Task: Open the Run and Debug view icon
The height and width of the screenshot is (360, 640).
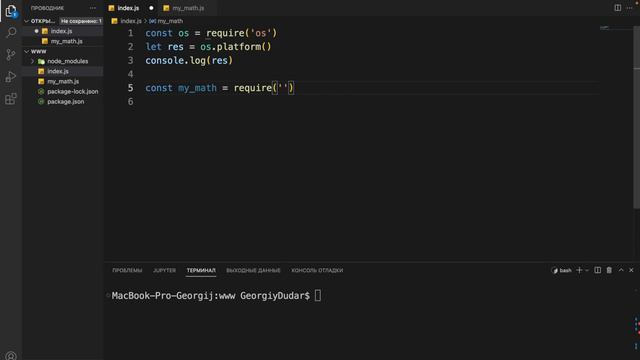Action: tap(11, 77)
